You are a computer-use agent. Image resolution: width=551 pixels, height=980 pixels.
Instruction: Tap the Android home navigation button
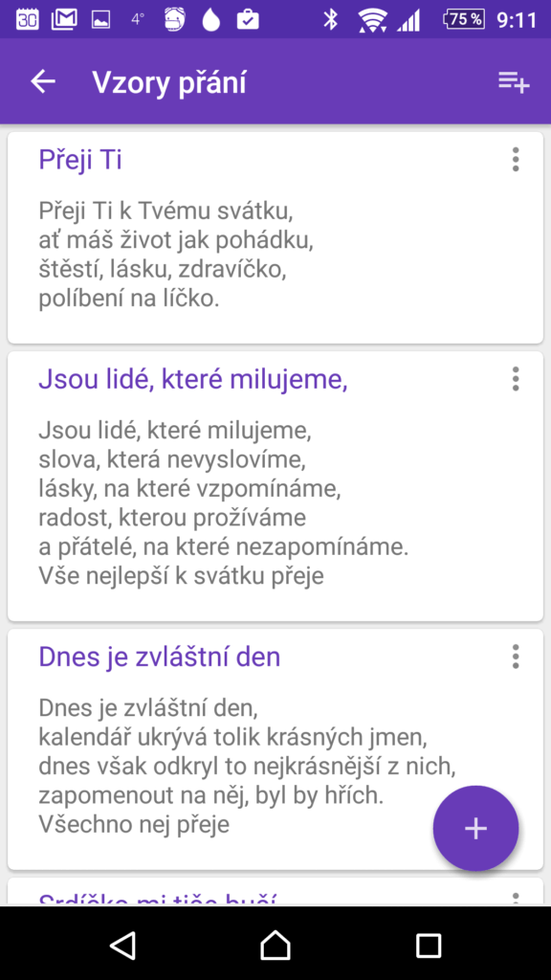(275, 945)
